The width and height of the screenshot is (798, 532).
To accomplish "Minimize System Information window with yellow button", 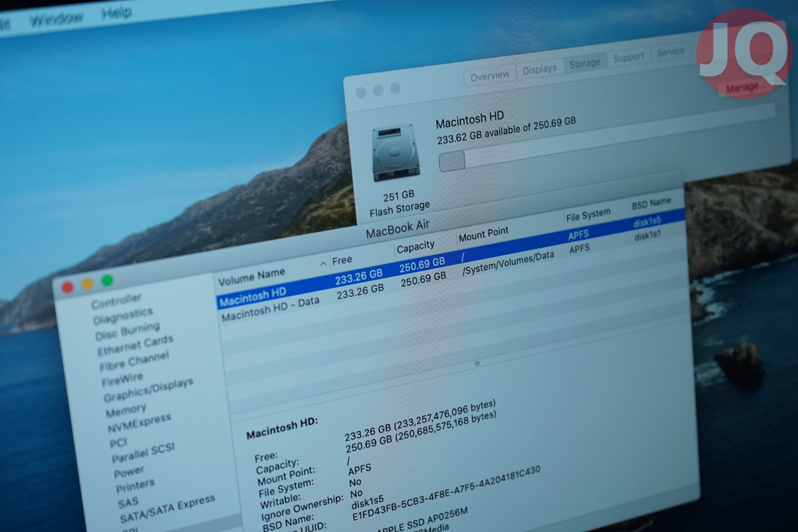I will 87,284.
